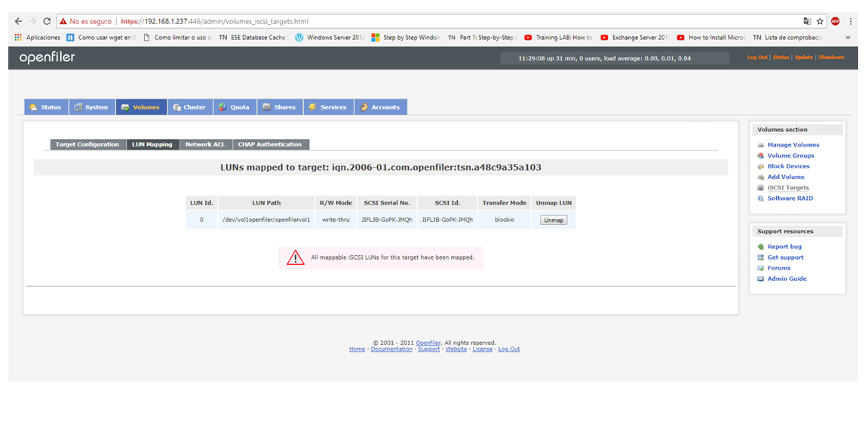Image resolution: width=868 pixels, height=428 pixels.
Task: Switch to CHAP Authentication subtab
Action: coord(270,144)
